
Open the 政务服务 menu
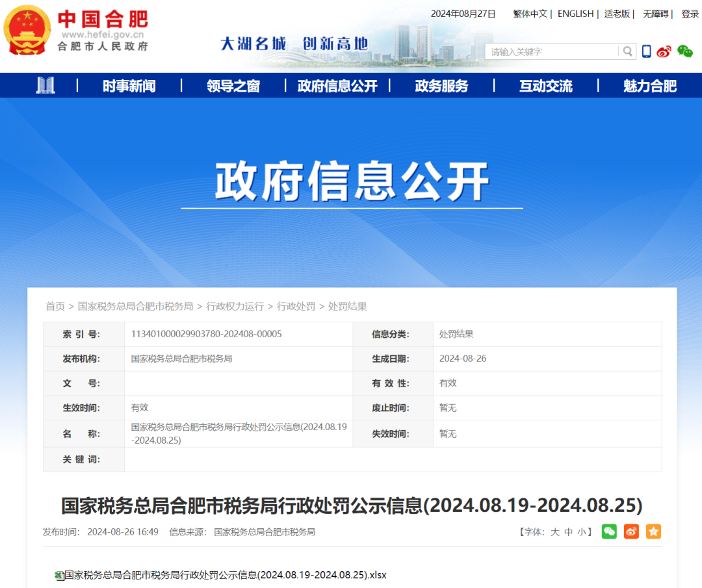[x=441, y=86]
